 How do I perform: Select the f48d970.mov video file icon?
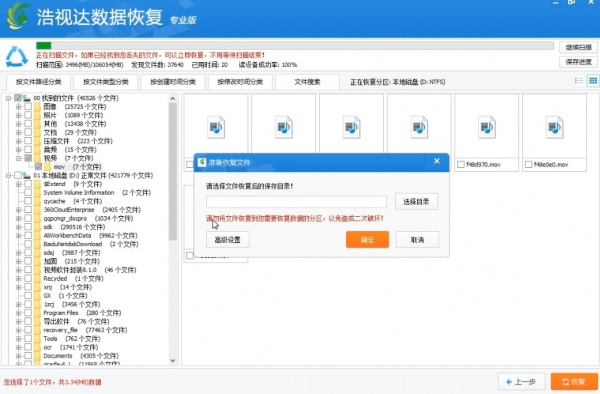(x=487, y=127)
